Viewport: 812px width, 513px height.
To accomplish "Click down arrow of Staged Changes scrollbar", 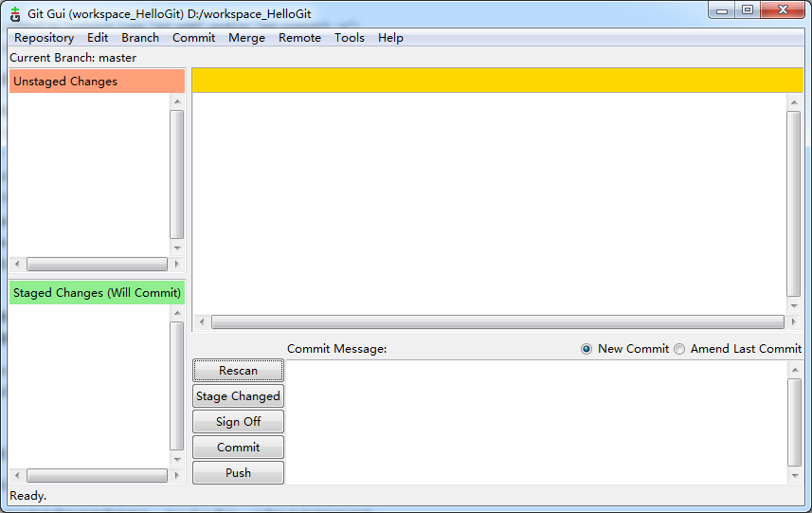I will coord(177,460).
